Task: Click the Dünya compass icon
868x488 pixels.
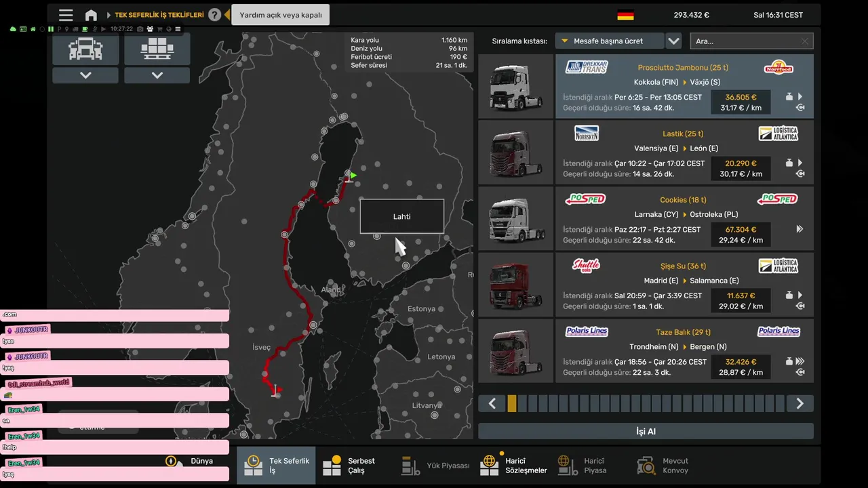Action: click(172, 461)
